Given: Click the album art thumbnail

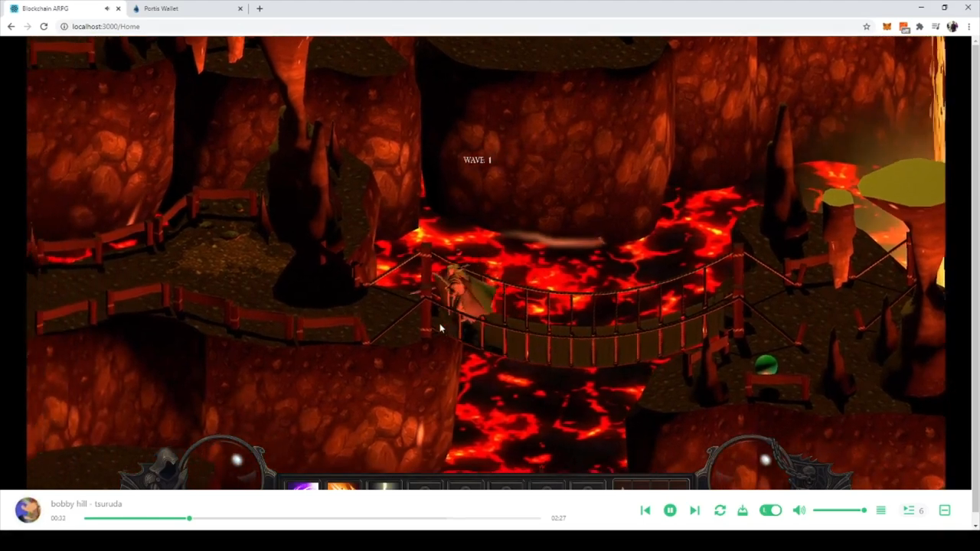Looking at the screenshot, I should click(x=28, y=510).
